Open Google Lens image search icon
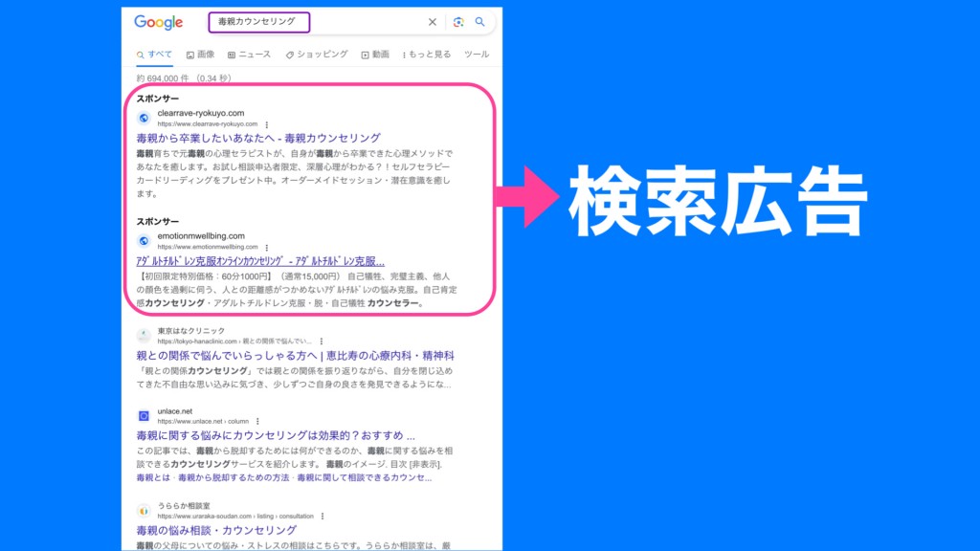 (458, 22)
